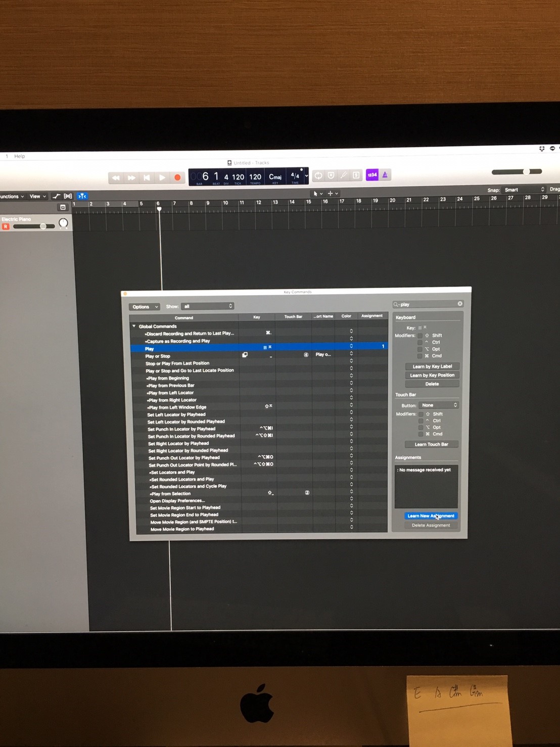Open the pointer tool menu
The height and width of the screenshot is (747, 560).
tap(317, 194)
